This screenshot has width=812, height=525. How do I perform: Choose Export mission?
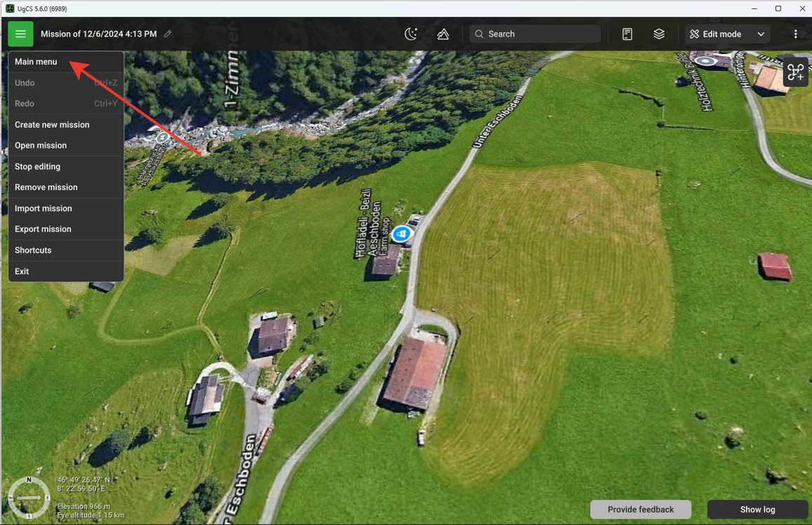click(66, 229)
